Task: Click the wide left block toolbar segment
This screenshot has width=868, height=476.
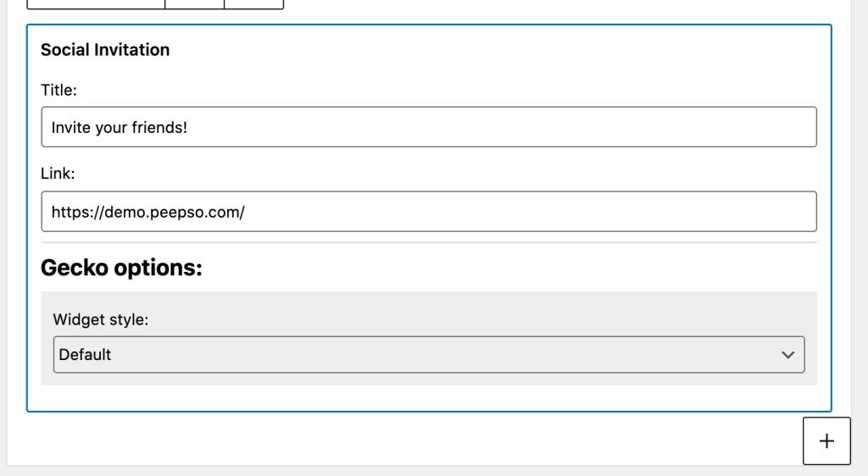Action: (96, 4)
